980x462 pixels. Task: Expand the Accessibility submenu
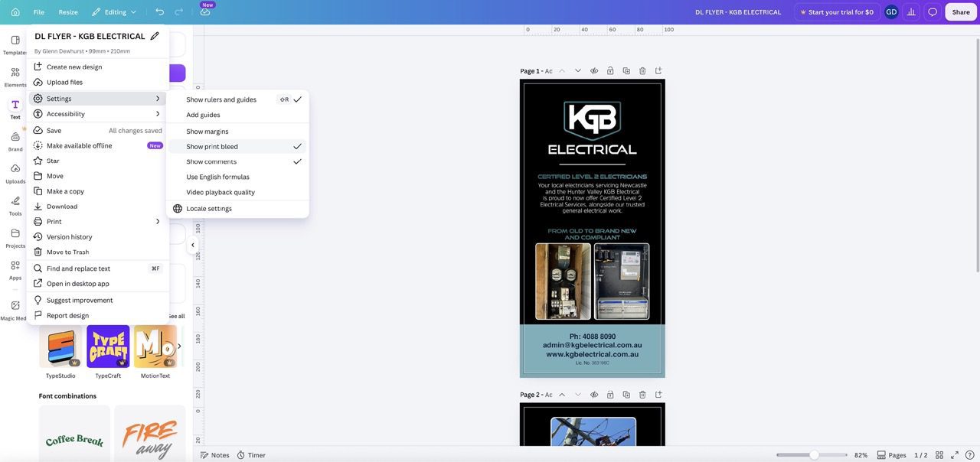[x=97, y=114]
